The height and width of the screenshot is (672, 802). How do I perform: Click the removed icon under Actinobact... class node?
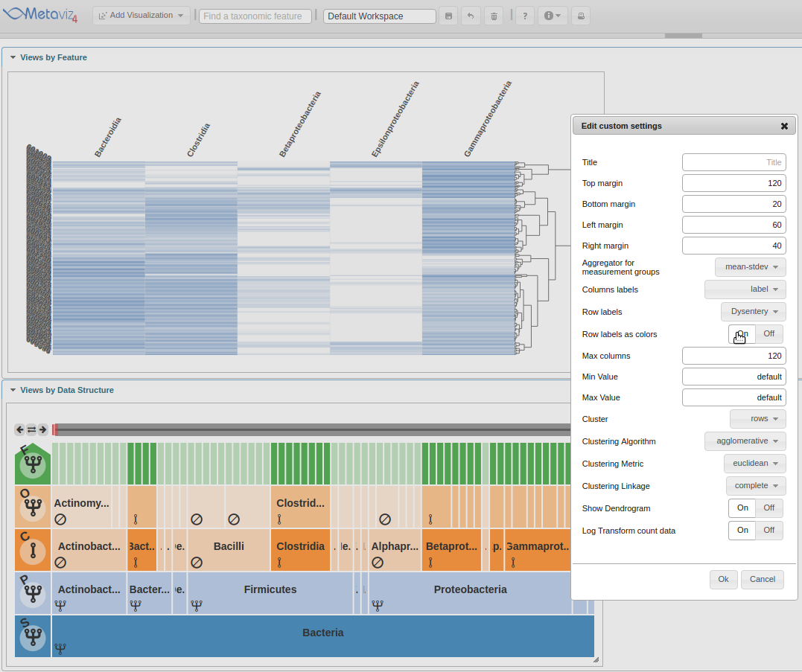[60, 562]
